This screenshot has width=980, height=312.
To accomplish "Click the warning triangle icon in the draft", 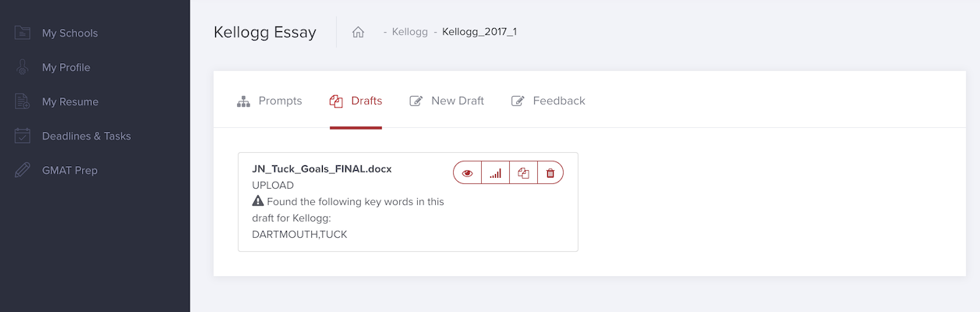I will (x=258, y=201).
